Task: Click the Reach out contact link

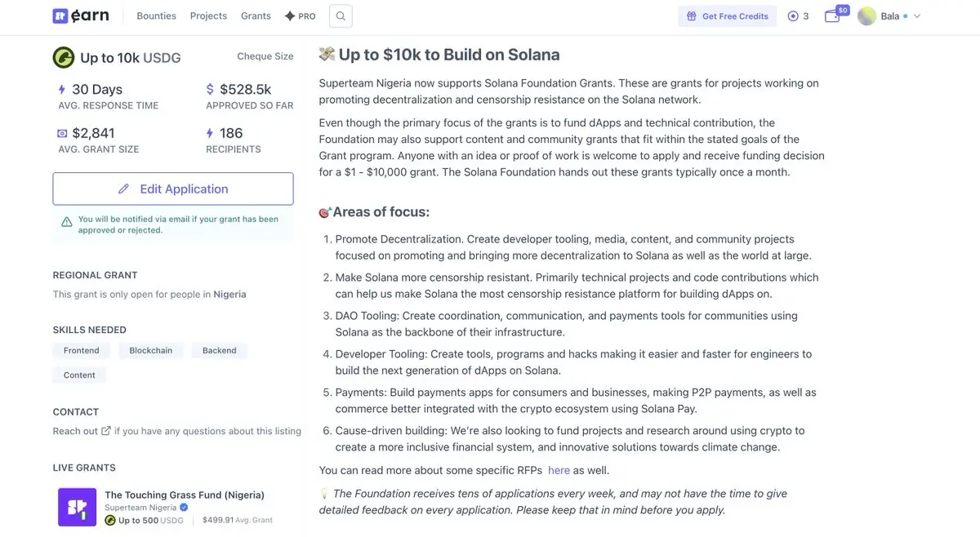Action: click(x=75, y=431)
